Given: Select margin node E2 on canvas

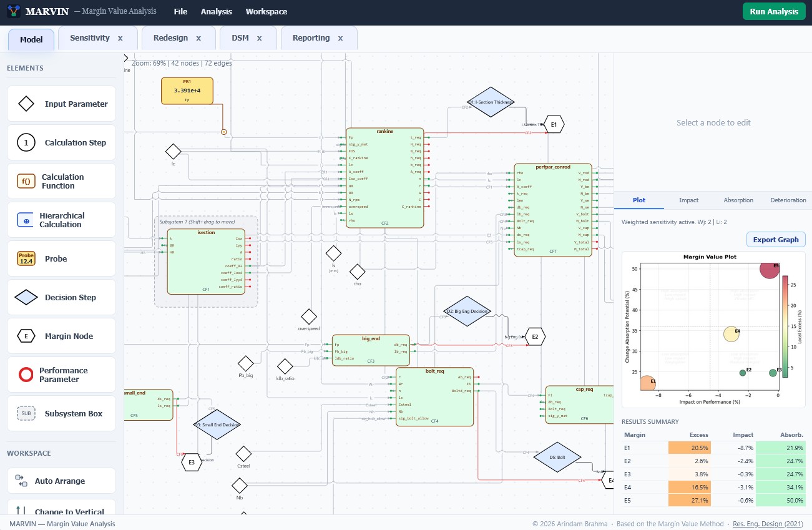Looking at the screenshot, I should (x=535, y=336).
